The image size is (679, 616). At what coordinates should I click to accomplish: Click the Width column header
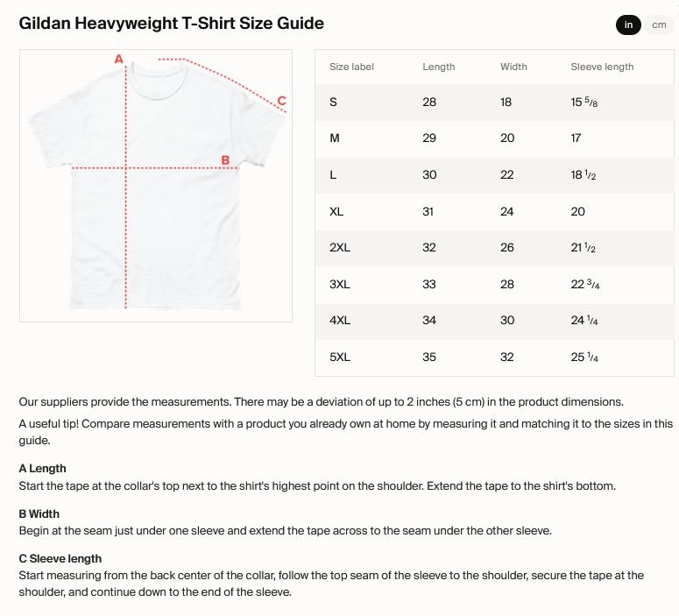click(514, 67)
